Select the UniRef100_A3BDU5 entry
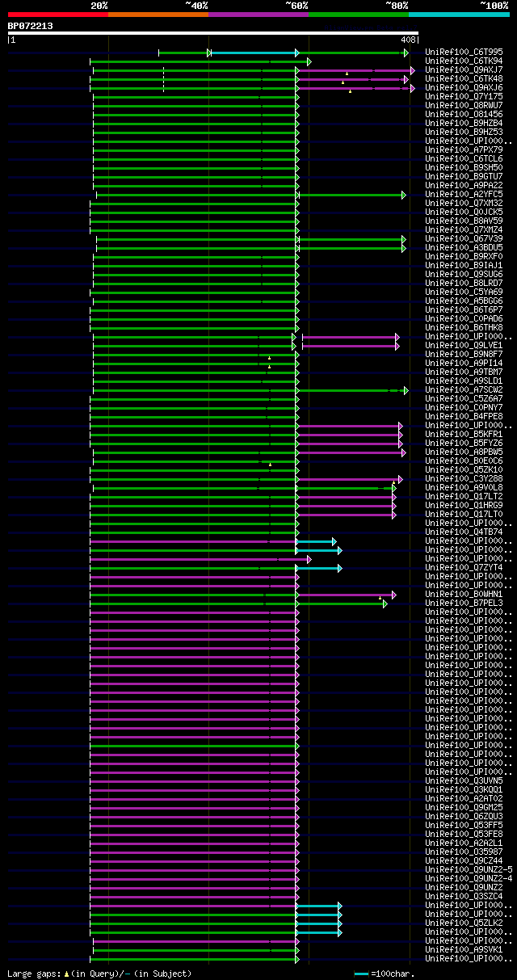 click(464, 247)
